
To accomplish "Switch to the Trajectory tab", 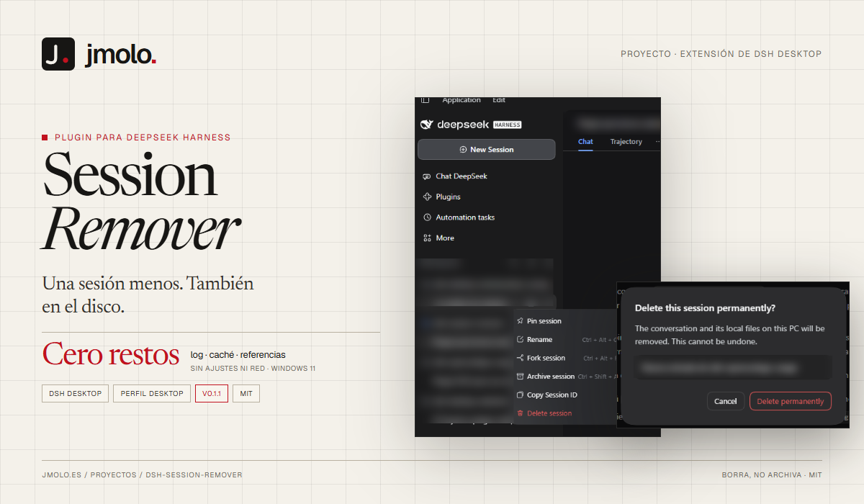I will tap(626, 142).
